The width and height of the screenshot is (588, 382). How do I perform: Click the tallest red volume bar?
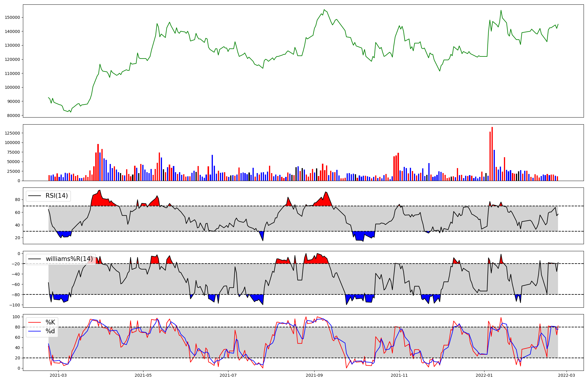492,154
